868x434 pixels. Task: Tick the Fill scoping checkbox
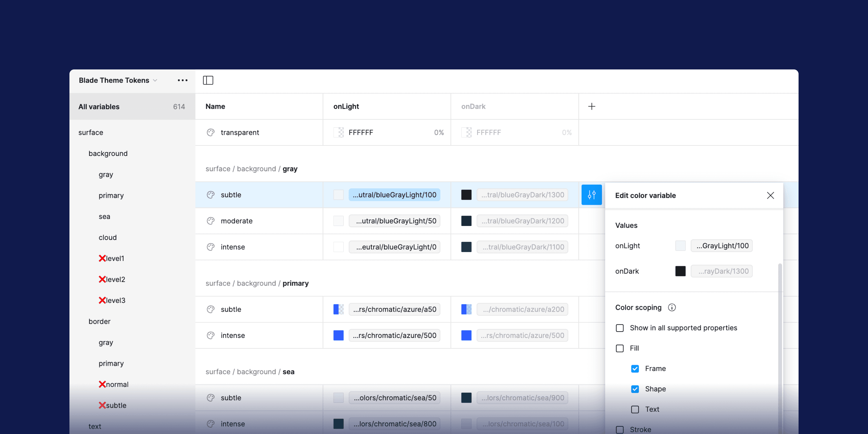[620, 348]
